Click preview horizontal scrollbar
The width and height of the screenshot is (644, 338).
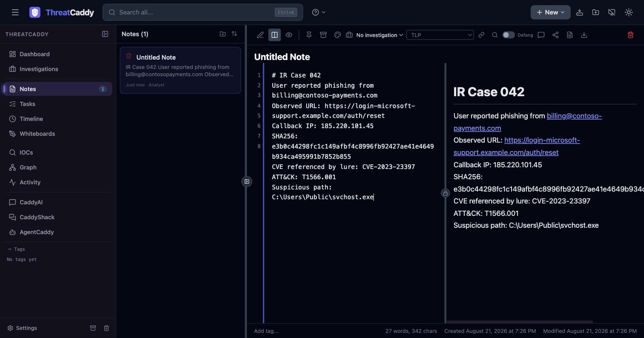[x=519, y=322]
